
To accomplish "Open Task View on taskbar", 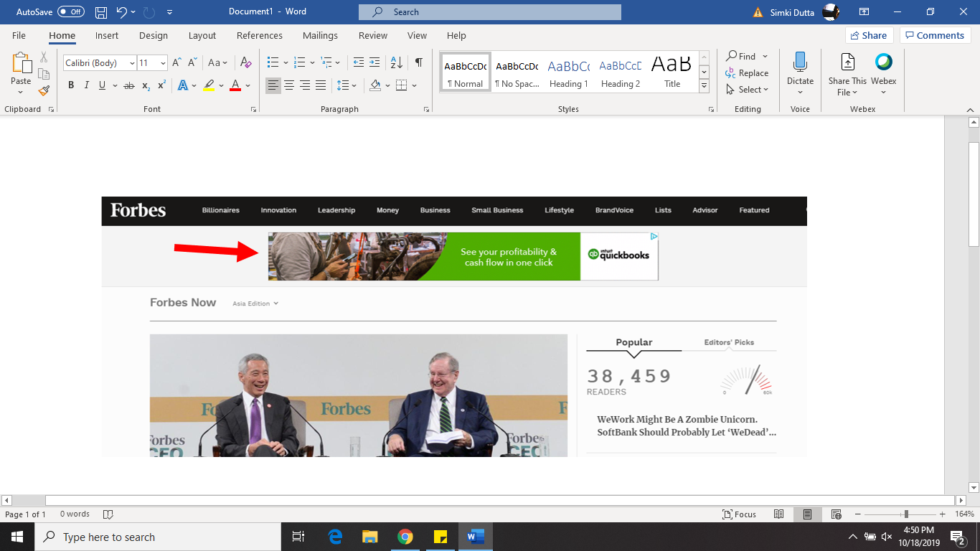I will tap(298, 537).
